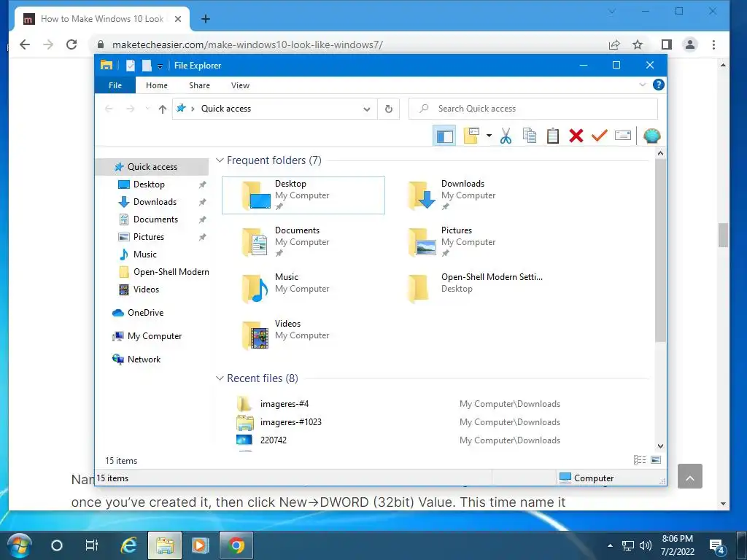747x560 pixels.
Task: Select Downloads in navigation pane
Action: point(155,202)
